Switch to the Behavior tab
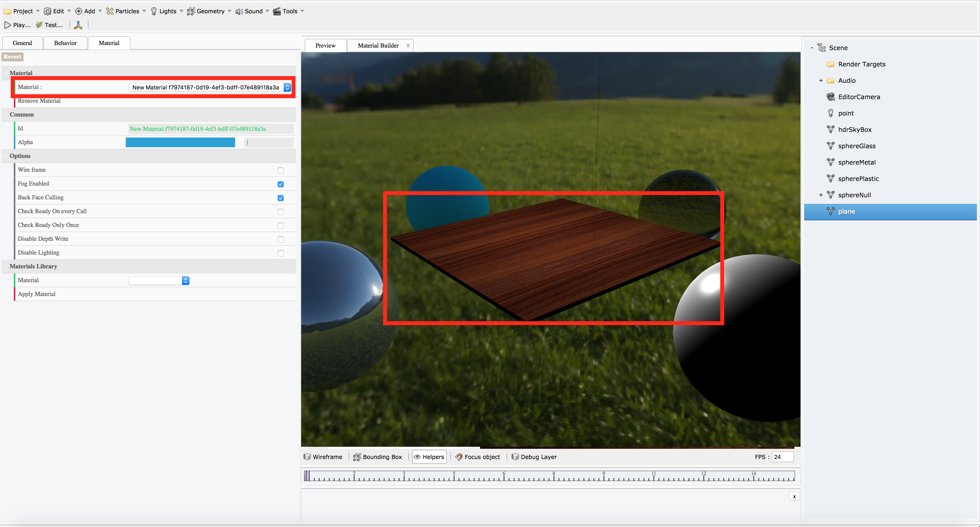The image size is (980, 527). pos(65,43)
